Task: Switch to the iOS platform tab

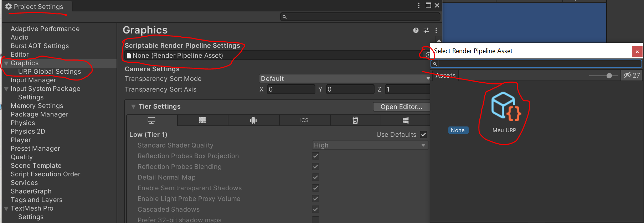Action: coord(304,120)
